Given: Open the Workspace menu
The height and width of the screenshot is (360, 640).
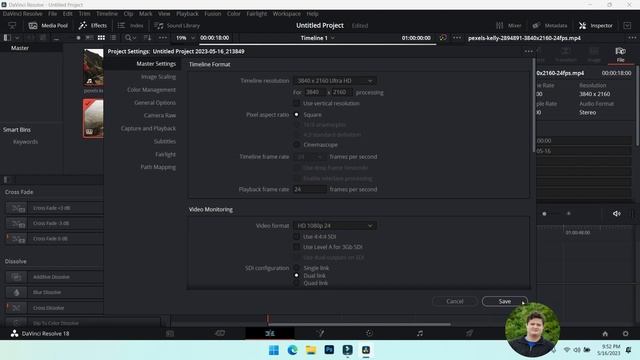Looking at the screenshot, I should coord(286,13).
